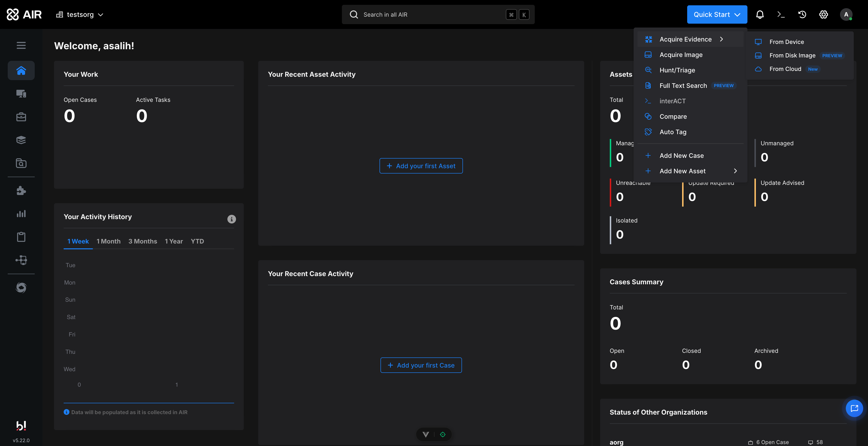Select From Device submenu option
Viewport: 868px width, 446px height.
pos(800,42)
